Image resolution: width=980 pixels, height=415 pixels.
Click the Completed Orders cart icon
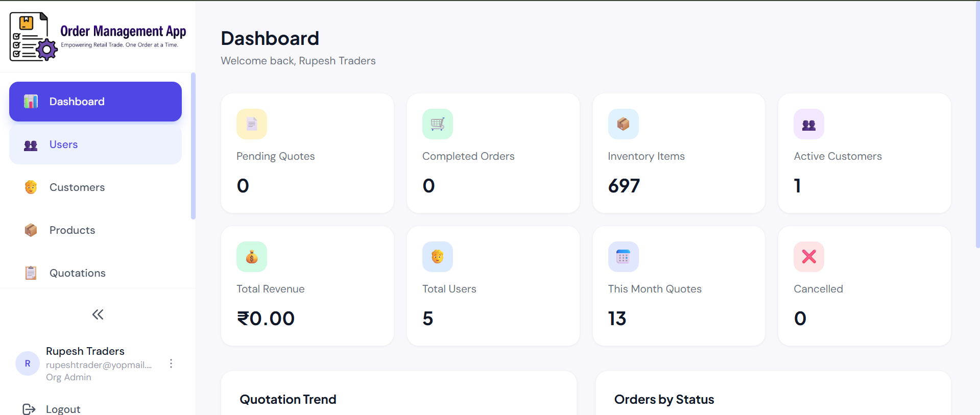(x=438, y=124)
